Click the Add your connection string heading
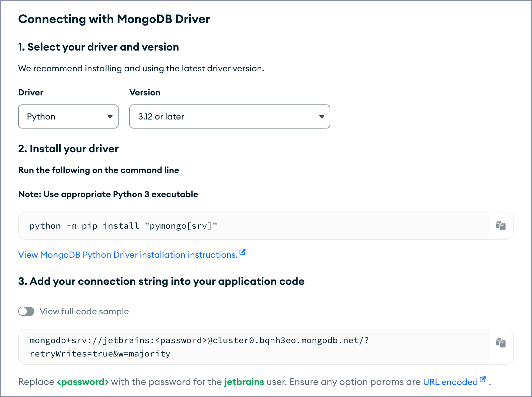The image size is (532, 397). coord(161,281)
